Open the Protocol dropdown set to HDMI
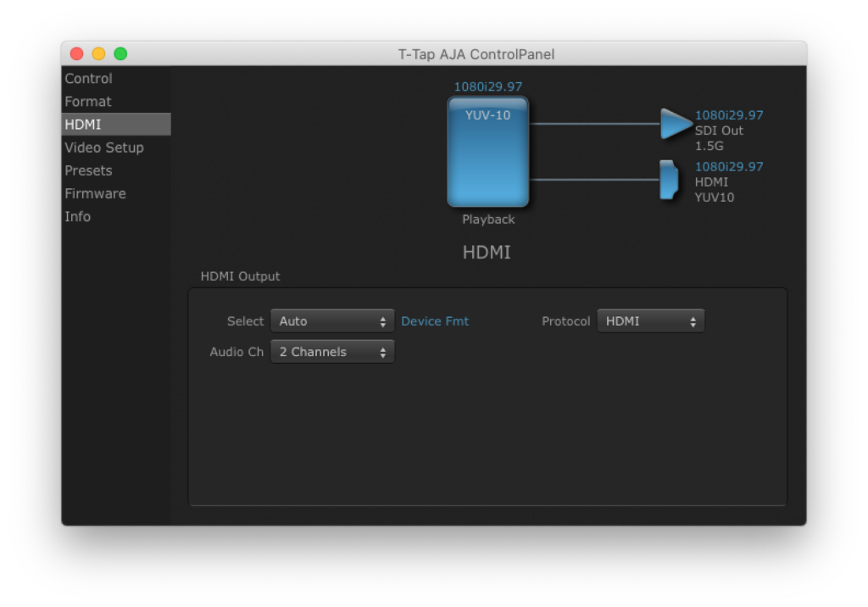868x607 pixels. pos(650,321)
